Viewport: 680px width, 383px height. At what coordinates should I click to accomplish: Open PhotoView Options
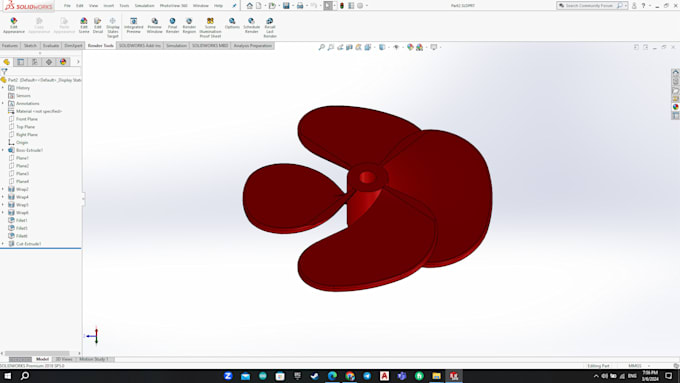point(232,23)
